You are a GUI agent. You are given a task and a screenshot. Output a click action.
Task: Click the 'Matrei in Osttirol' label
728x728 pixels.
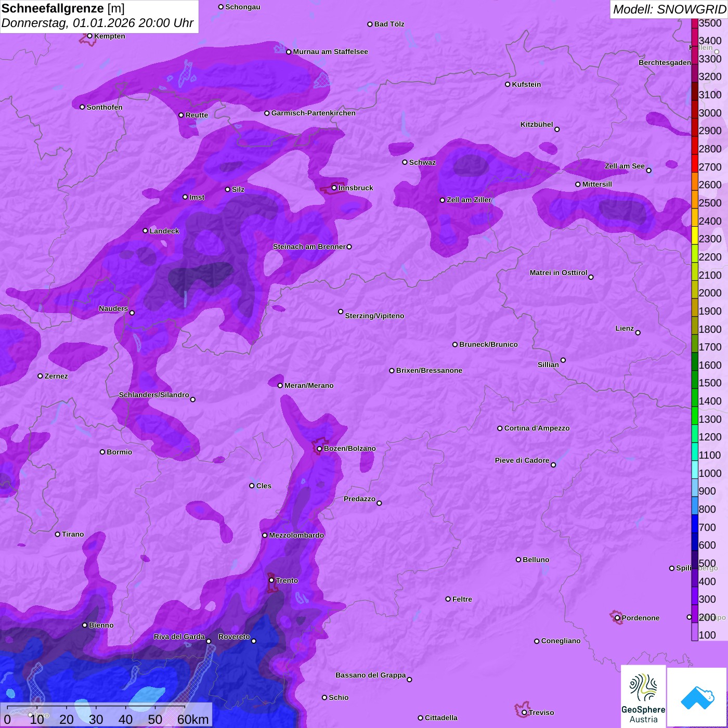pos(558,272)
